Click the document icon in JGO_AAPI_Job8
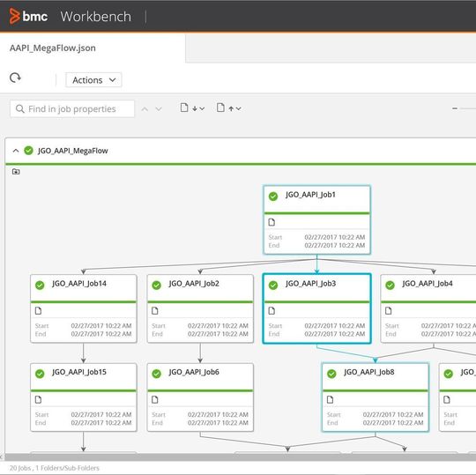The width and height of the screenshot is (476, 475). point(330,400)
